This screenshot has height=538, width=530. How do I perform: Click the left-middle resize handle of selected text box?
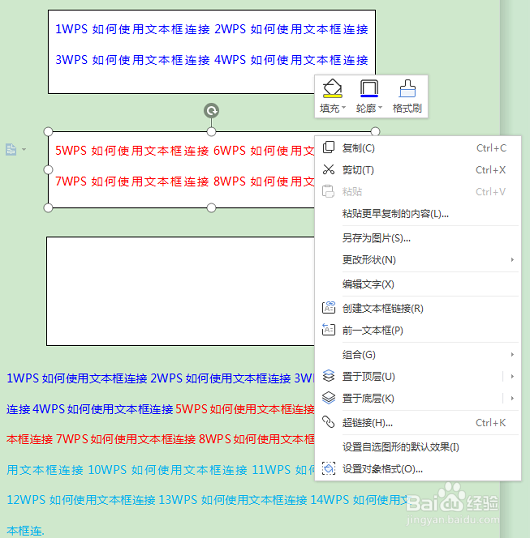coord(48,169)
